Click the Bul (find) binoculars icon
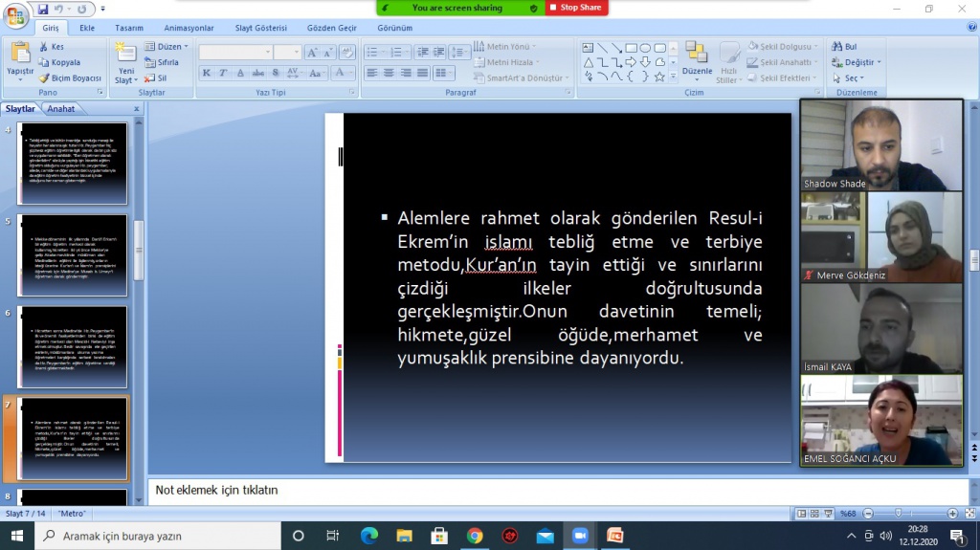The width and height of the screenshot is (980, 550). click(x=837, y=46)
